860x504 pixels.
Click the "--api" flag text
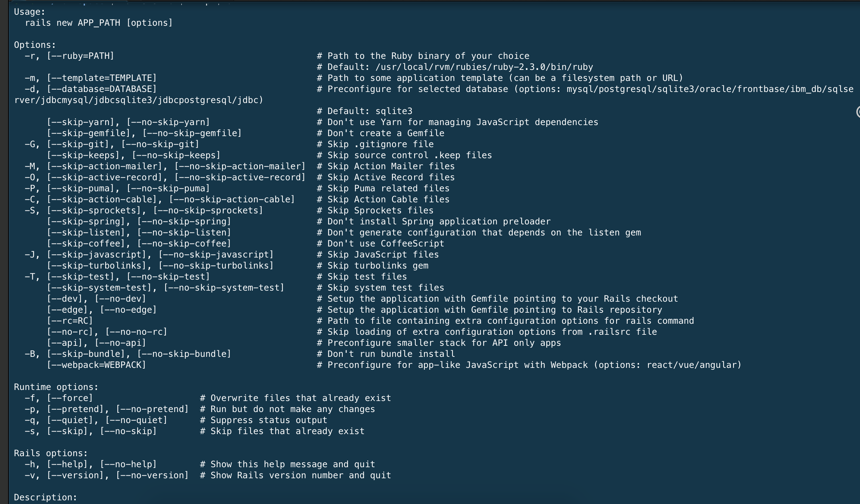pos(67,343)
